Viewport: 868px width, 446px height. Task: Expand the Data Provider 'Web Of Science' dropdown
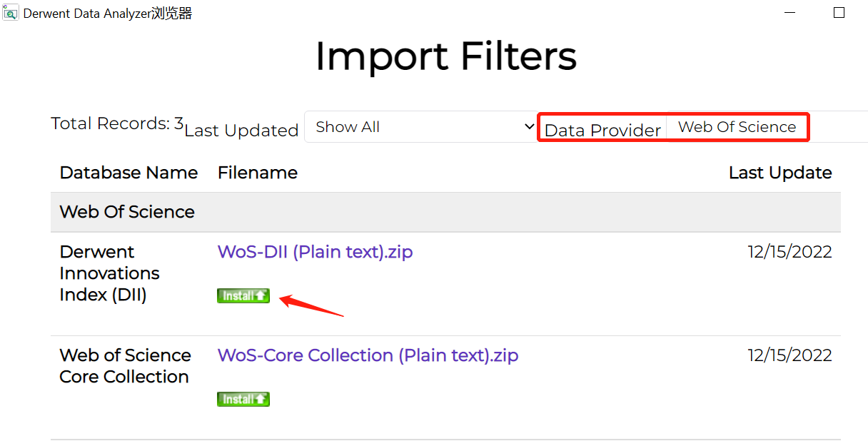click(737, 127)
